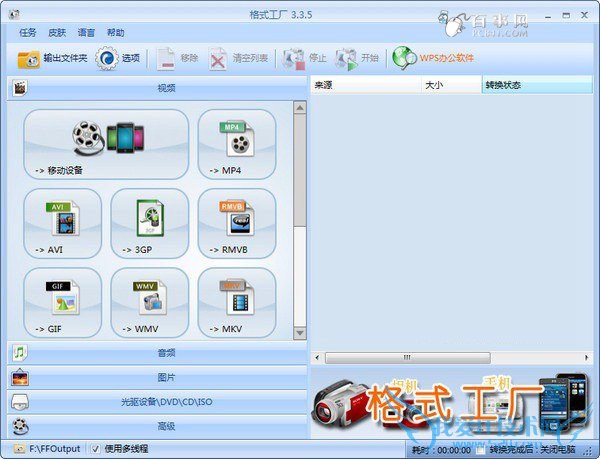This screenshot has width=600, height=459.
Task: Open the WPS办公软件 link
Action: [x=433, y=59]
